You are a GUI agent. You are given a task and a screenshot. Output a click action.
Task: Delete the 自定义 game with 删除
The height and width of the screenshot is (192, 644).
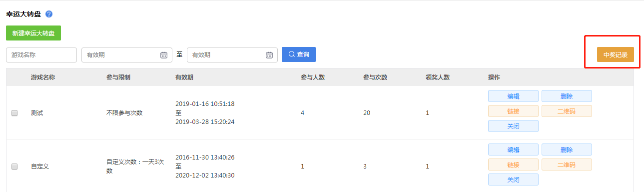[567, 149]
